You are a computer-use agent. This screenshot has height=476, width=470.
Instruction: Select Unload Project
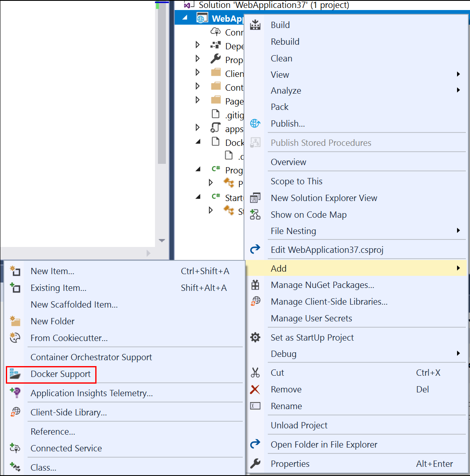pyautogui.click(x=299, y=425)
